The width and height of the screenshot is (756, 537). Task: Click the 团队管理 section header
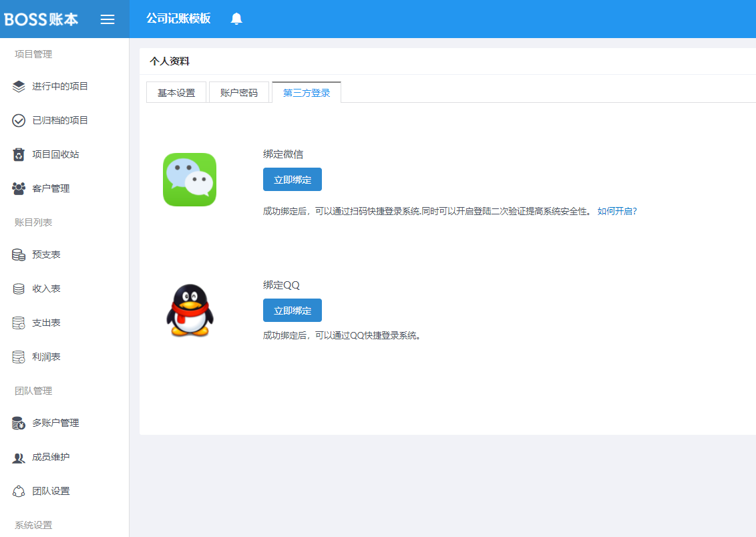[33, 391]
